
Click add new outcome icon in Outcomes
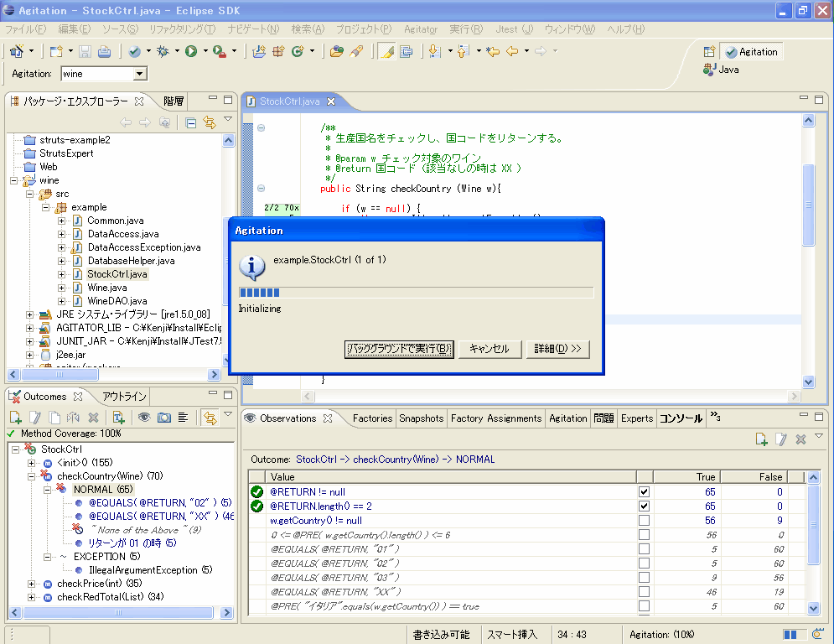15,418
